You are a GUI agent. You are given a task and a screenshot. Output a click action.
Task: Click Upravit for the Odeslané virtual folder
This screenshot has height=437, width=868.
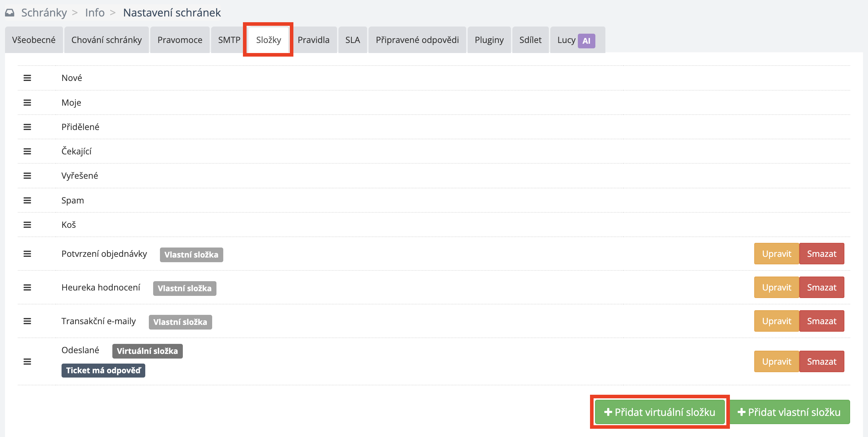click(x=776, y=361)
